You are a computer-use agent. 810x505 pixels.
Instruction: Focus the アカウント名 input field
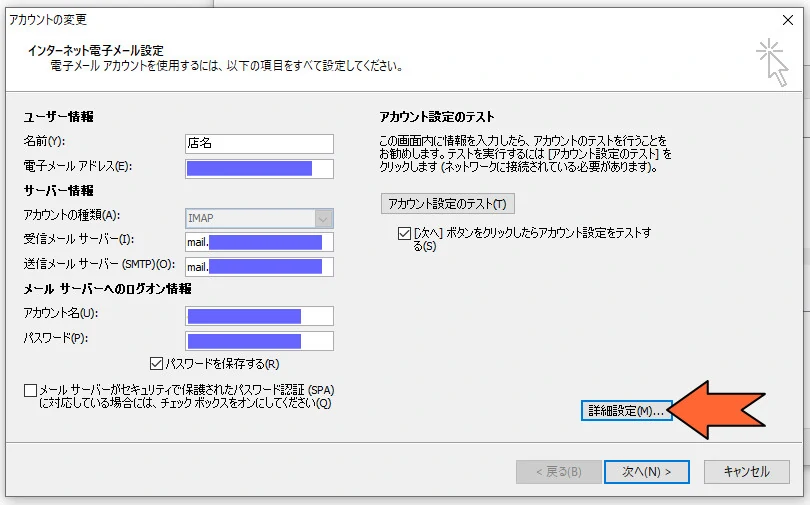(x=259, y=316)
